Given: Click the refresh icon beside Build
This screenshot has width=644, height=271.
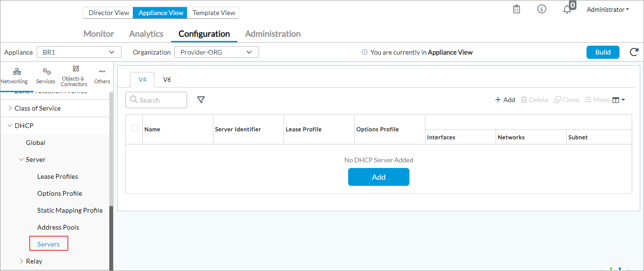Looking at the screenshot, I should [x=634, y=52].
